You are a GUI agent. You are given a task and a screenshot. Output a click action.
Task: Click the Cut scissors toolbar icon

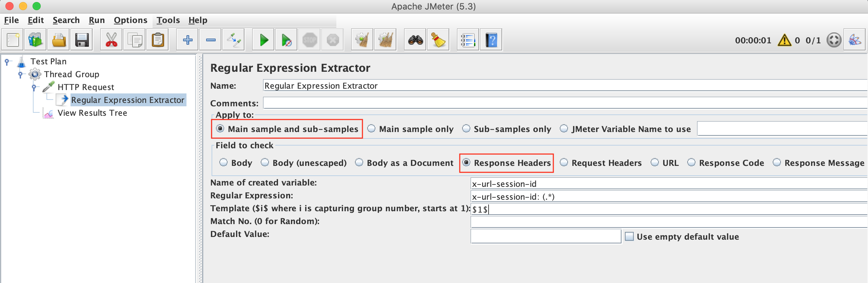(111, 40)
